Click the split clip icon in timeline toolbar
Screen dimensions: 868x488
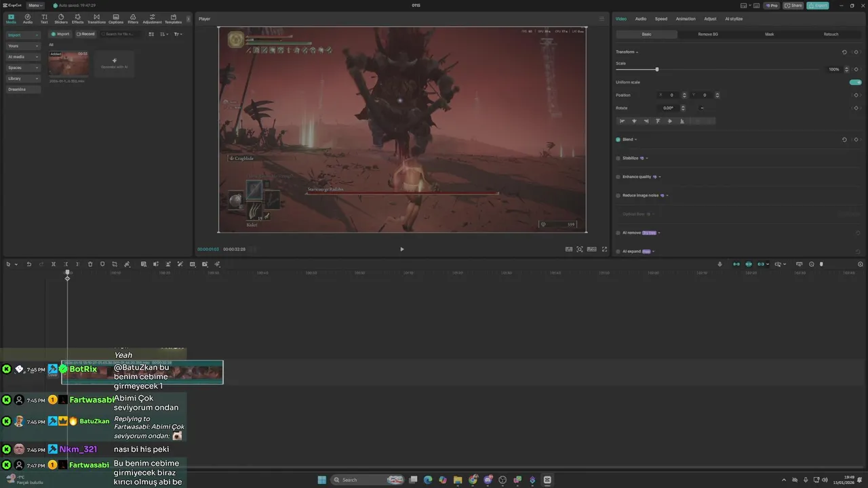54,264
